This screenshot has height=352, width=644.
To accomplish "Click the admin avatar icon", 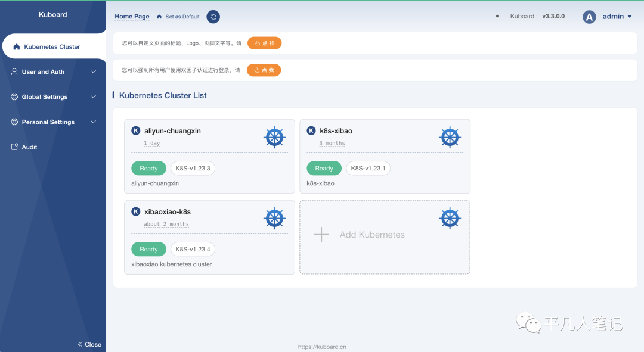I will tap(589, 17).
